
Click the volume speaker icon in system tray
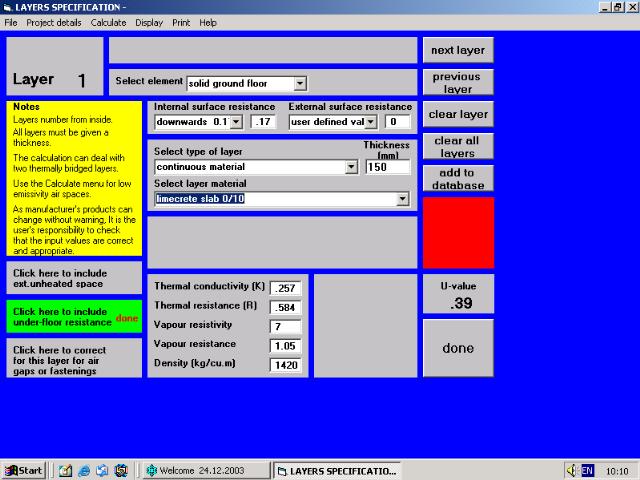point(571,470)
